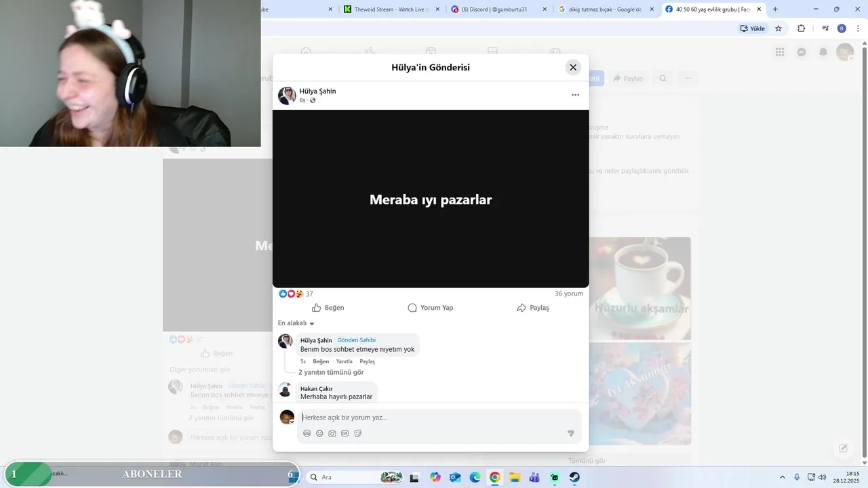Open the Chrome profile avatar B
This screenshot has height=488, width=868.
pyautogui.click(x=842, y=28)
